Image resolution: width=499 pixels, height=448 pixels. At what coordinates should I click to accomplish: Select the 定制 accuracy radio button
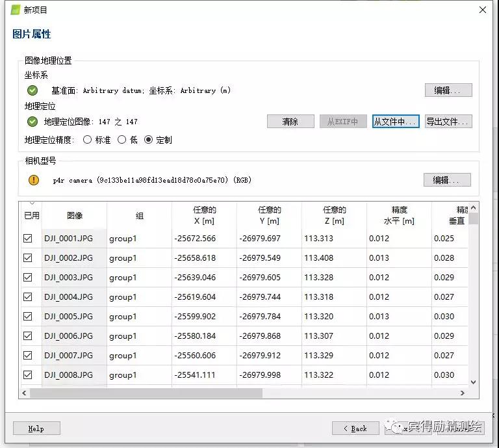point(149,140)
